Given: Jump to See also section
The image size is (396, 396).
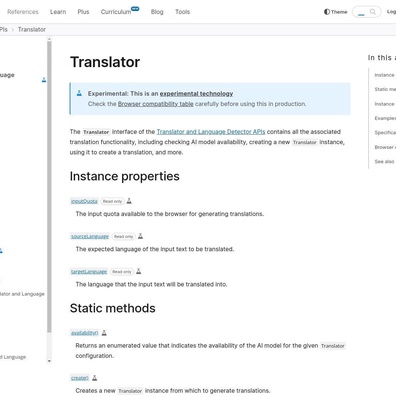Looking at the screenshot, I should click(384, 162).
